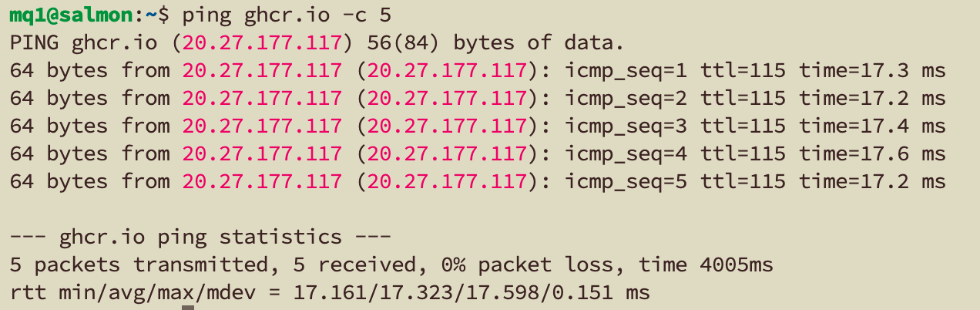The height and width of the screenshot is (310, 980).
Task: Click the time=17.6 ms value
Action: (x=872, y=153)
